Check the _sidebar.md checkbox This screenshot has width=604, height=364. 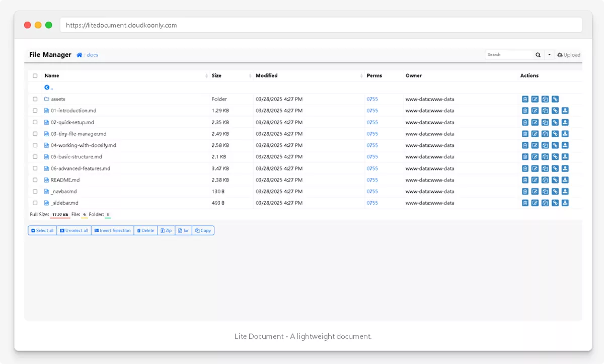coord(35,203)
